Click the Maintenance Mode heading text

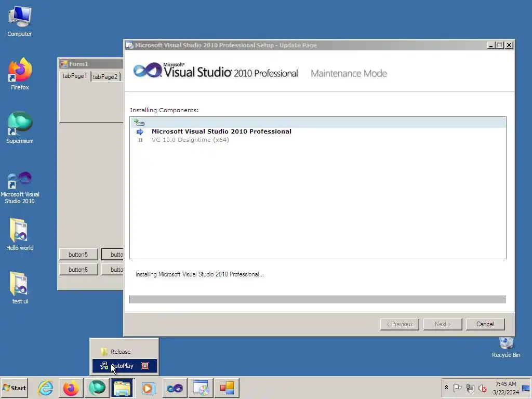tap(349, 73)
